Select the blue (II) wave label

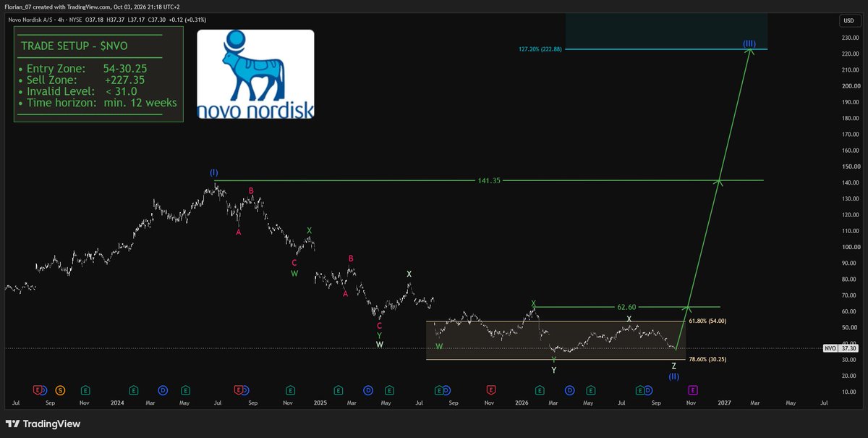click(674, 376)
